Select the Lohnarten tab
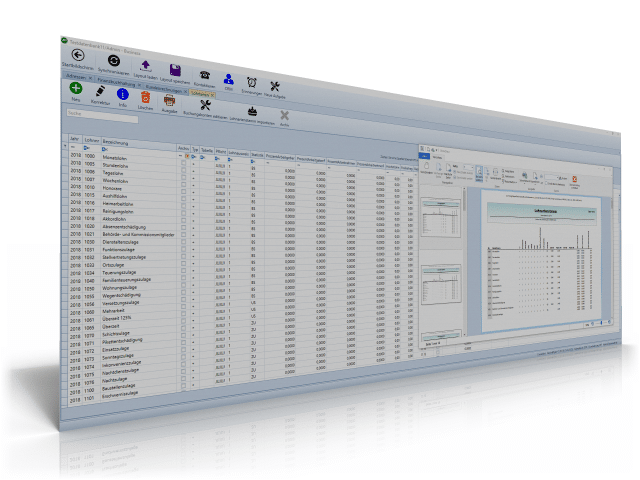640x480 pixels. (200, 93)
